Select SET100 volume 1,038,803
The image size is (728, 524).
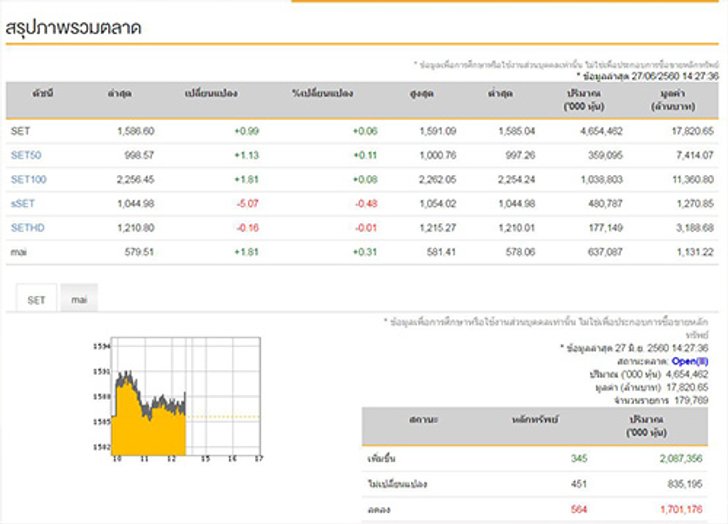pyautogui.click(x=602, y=179)
